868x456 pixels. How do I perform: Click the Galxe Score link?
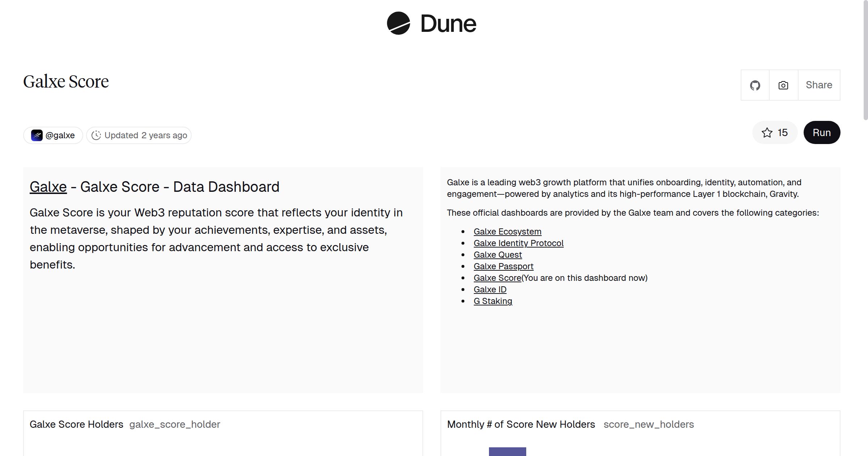(497, 278)
